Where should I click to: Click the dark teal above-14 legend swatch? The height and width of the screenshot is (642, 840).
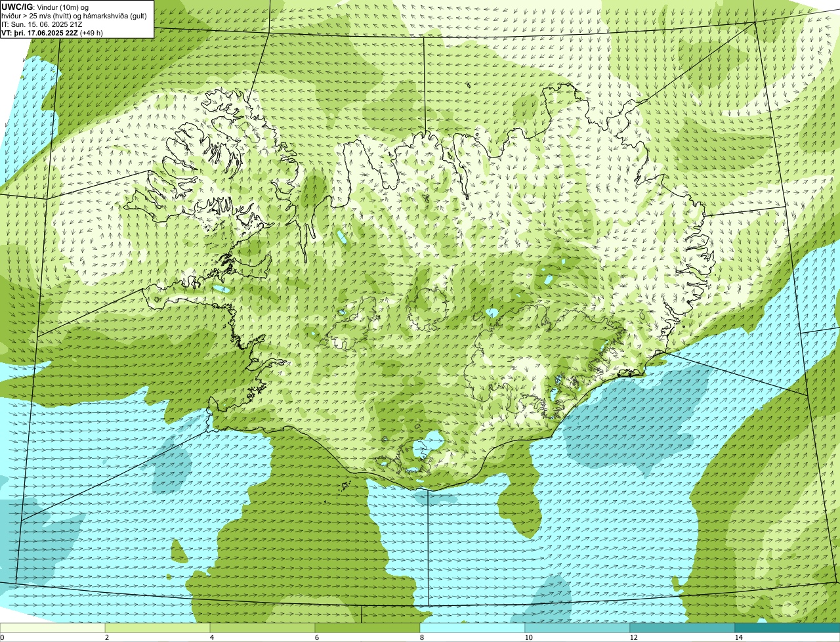point(787,628)
